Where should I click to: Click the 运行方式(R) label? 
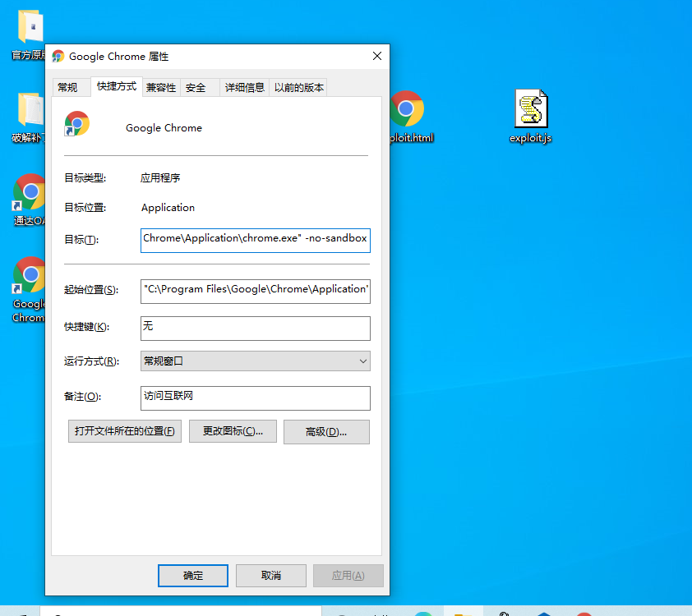click(91, 361)
